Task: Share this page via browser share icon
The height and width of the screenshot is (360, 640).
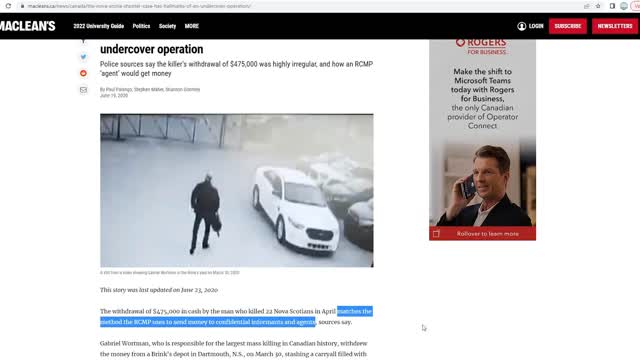Action: tap(587, 6)
